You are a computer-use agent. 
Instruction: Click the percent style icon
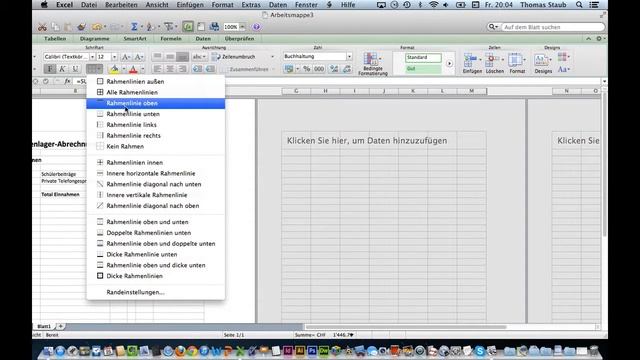[x=307, y=69]
